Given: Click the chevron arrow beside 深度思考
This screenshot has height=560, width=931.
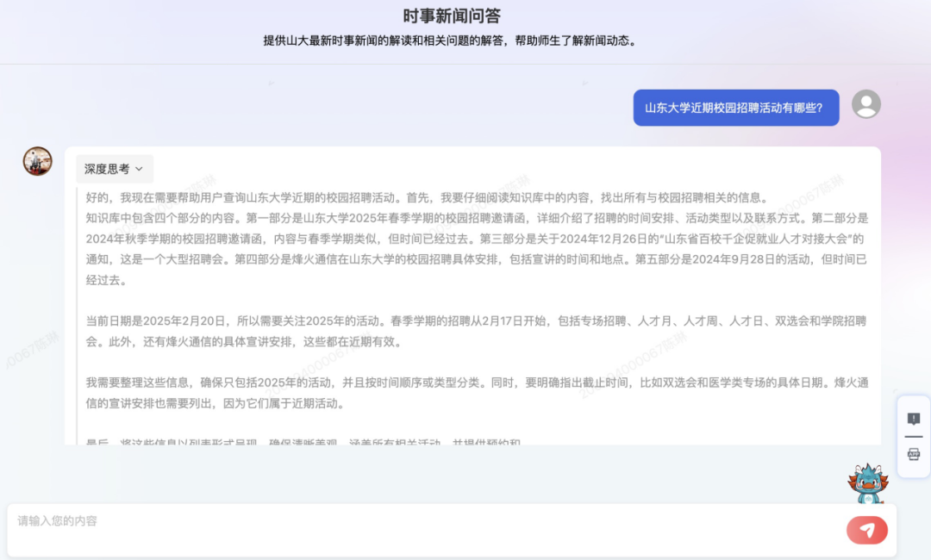Looking at the screenshot, I should [x=139, y=169].
